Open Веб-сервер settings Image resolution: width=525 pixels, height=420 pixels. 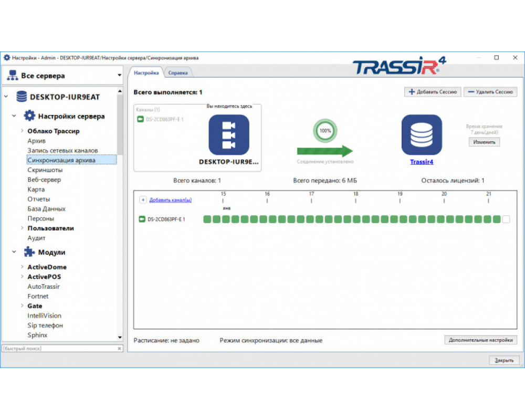[44, 180]
